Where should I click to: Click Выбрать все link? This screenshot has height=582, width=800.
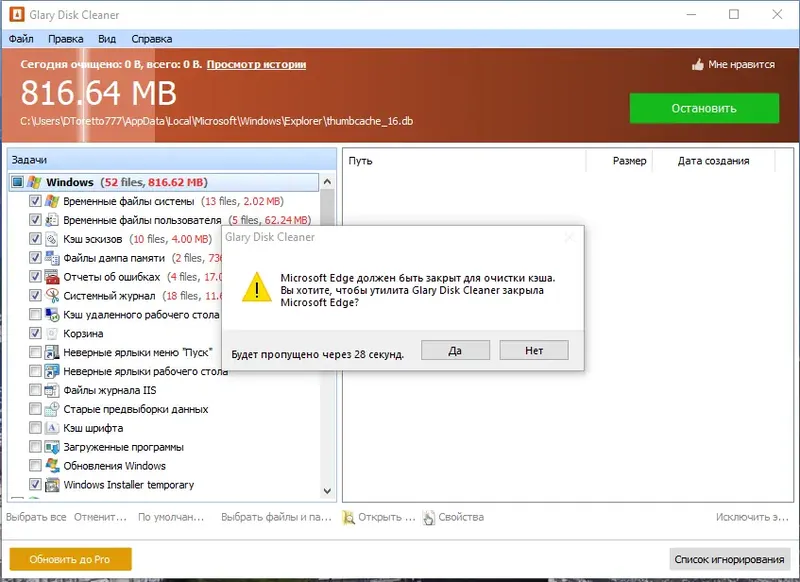click(x=36, y=517)
